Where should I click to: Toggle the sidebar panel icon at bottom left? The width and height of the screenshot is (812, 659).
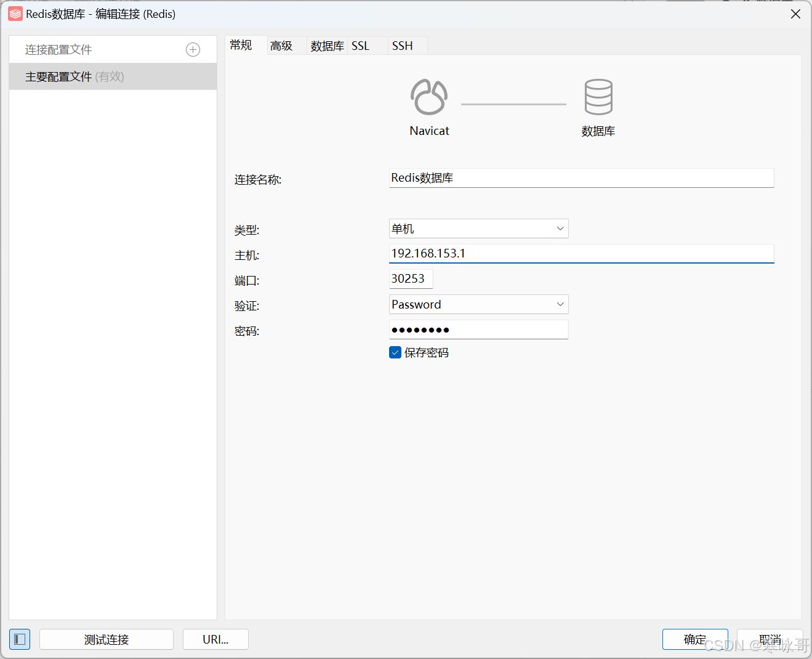[20, 639]
